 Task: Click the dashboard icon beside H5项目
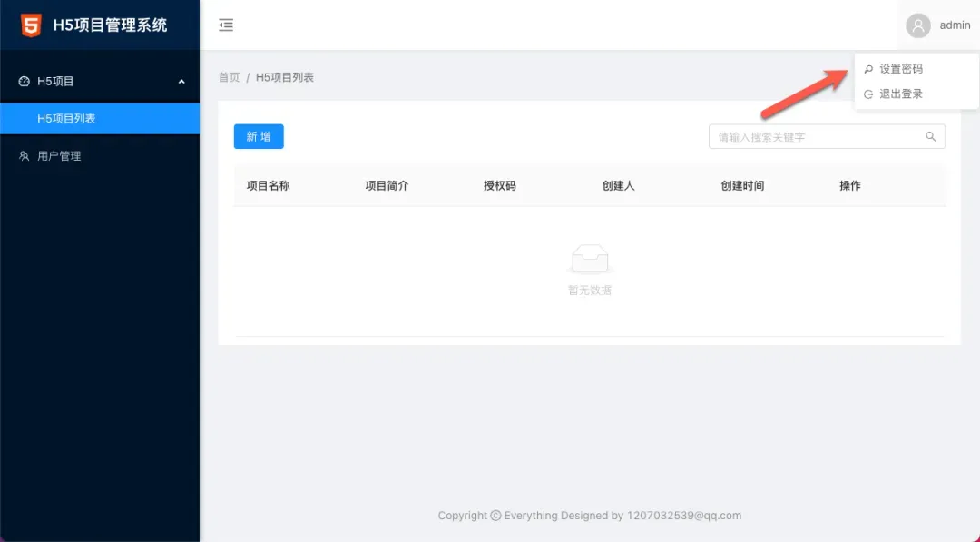(24, 82)
